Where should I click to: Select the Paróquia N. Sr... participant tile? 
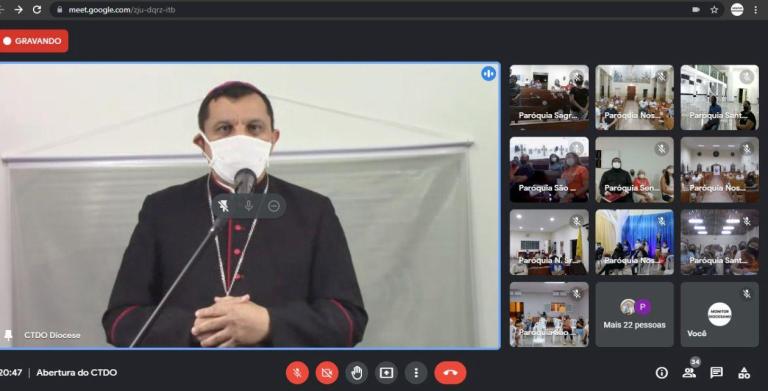(x=549, y=242)
